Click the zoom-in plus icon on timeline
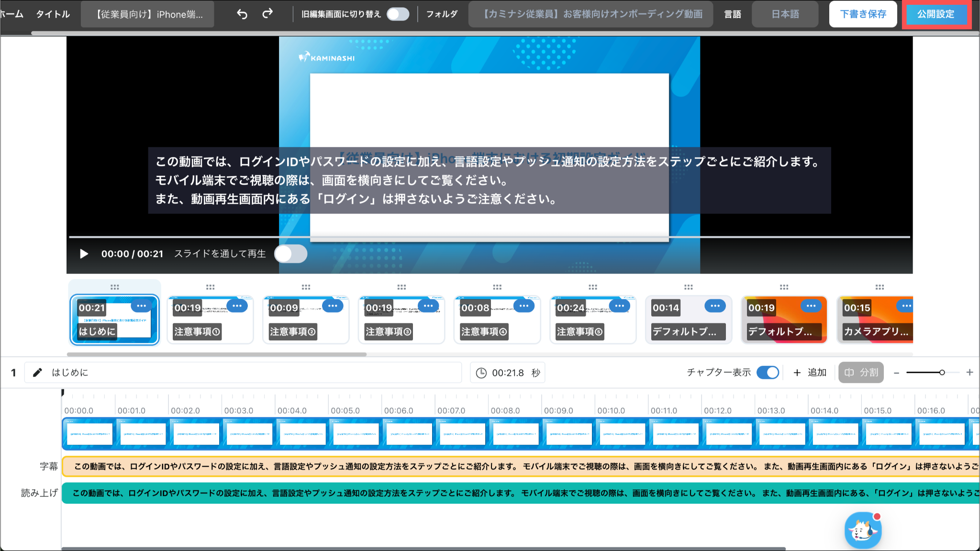The height and width of the screenshot is (551, 980). pyautogui.click(x=969, y=372)
